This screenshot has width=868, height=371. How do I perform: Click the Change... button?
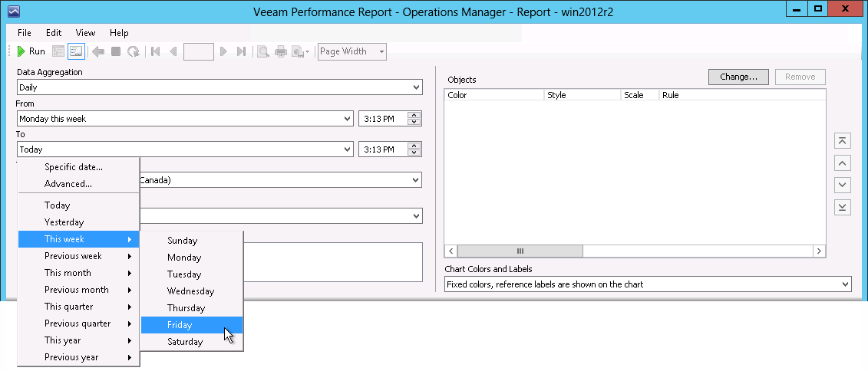click(738, 77)
